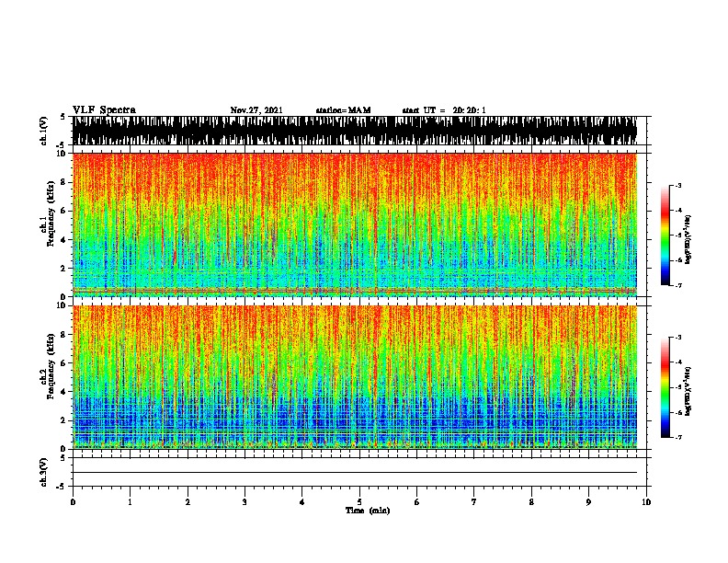Click tick label '3' on the Time axis
Viewport: 728px width, 563px height.
click(x=245, y=502)
